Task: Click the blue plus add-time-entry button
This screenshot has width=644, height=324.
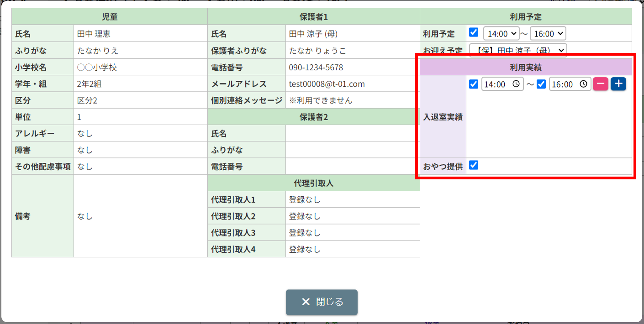Action: coord(618,84)
